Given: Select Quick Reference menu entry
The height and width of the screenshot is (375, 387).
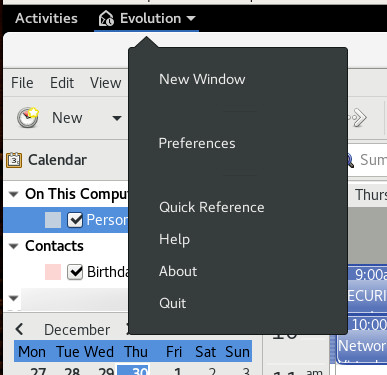Looking at the screenshot, I should 212,207.
